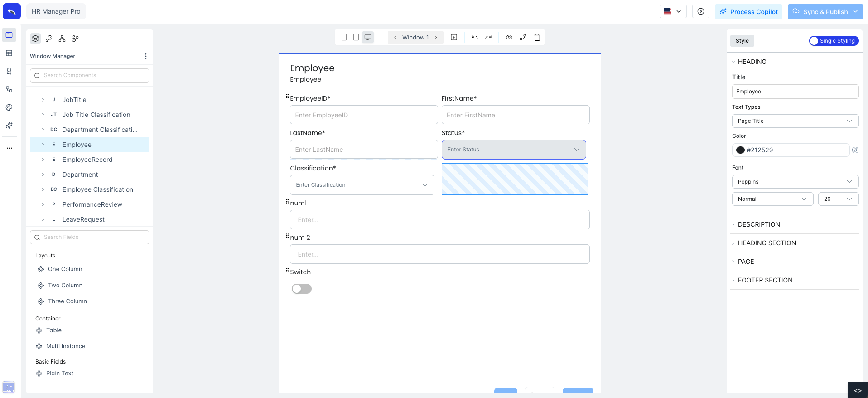Open the Normal font weight dropdown
The height and width of the screenshot is (398, 868).
coord(772,199)
